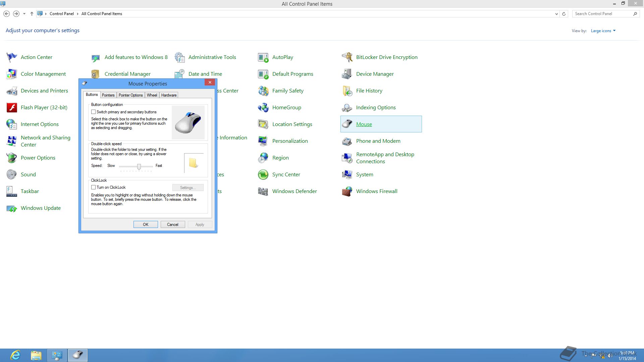Image resolution: width=644 pixels, height=362 pixels.
Task: Select Control Panel taskbar button
Action: tap(57, 355)
